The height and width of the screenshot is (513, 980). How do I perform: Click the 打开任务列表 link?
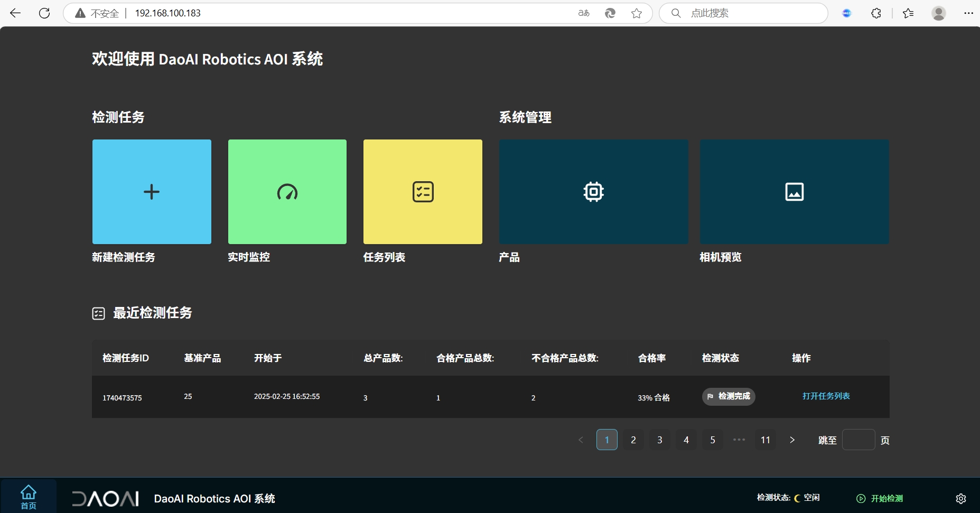pos(826,396)
